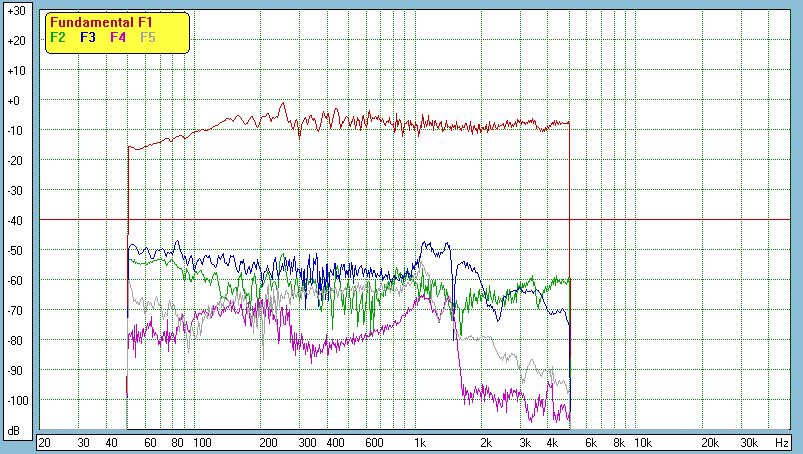Click the 2k label on the frequency axis

point(486,442)
